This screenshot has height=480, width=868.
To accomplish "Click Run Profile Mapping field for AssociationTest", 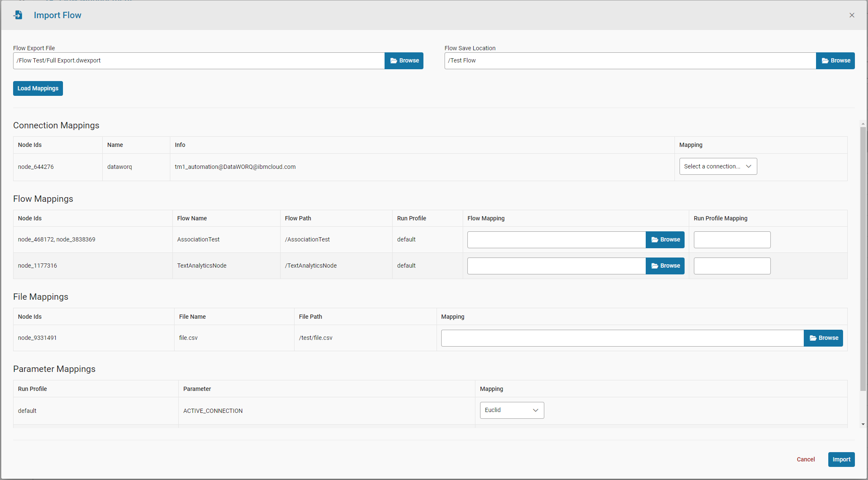I will [x=732, y=240].
